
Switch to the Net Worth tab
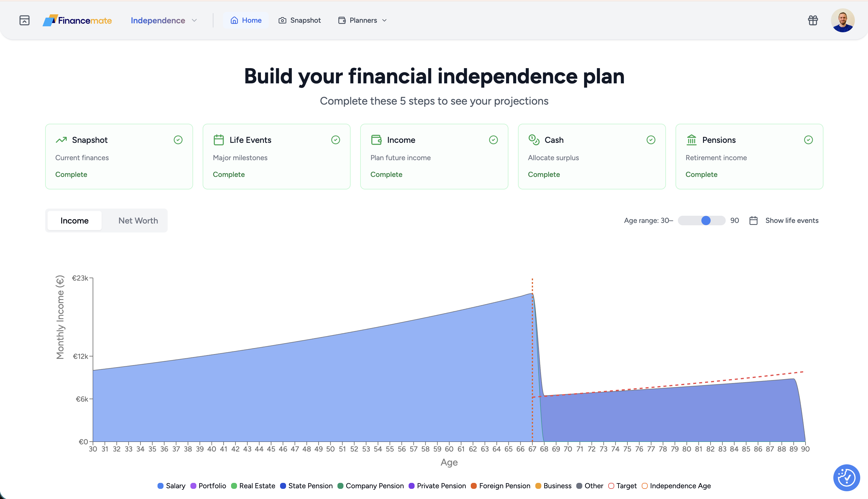click(x=138, y=221)
